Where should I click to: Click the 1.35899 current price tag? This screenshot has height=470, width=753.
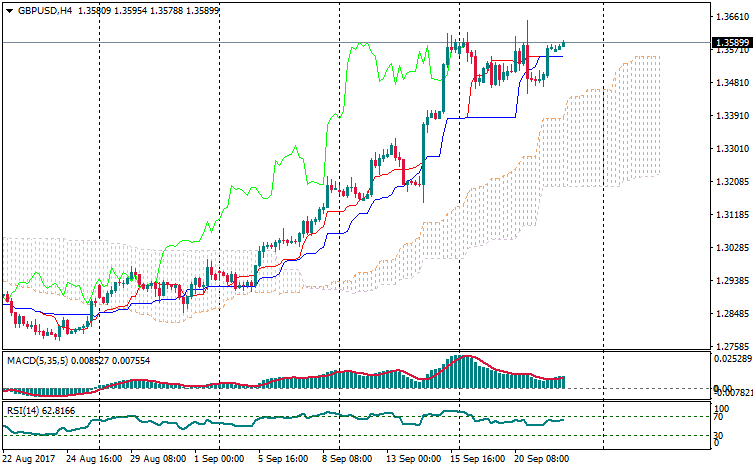click(729, 43)
